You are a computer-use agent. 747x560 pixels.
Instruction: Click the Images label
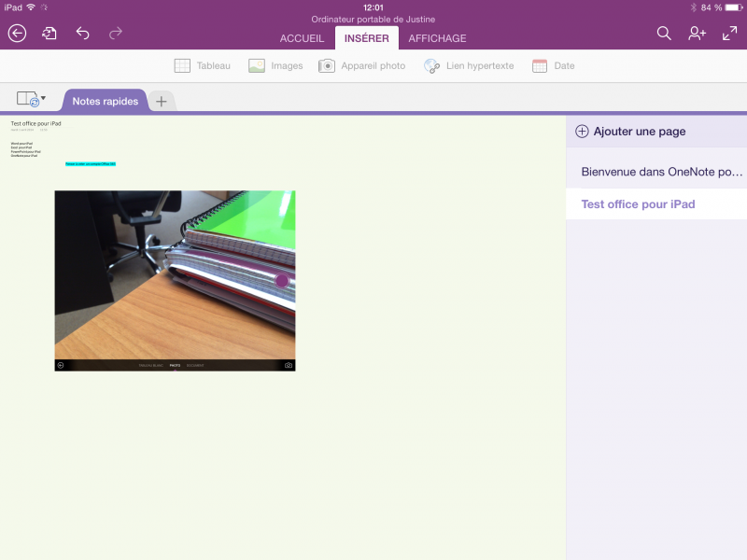[287, 65]
